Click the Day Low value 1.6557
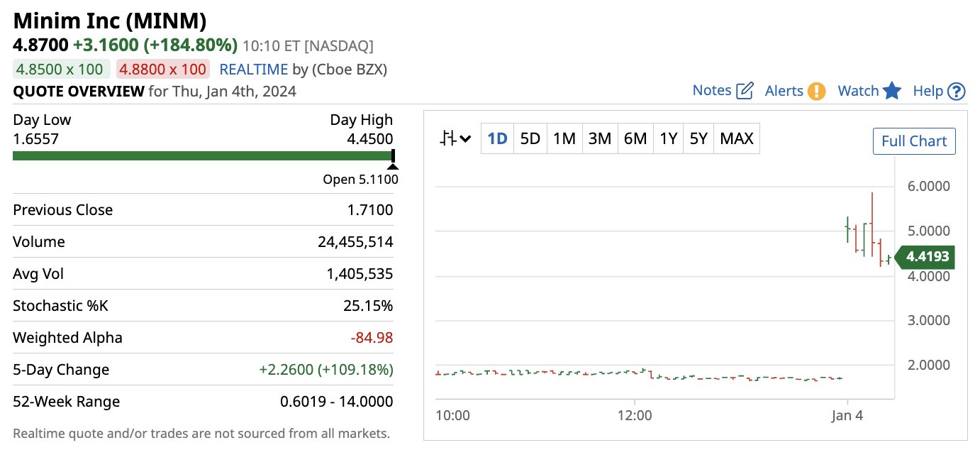Image resolution: width=980 pixels, height=450 pixels. (x=36, y=138)
